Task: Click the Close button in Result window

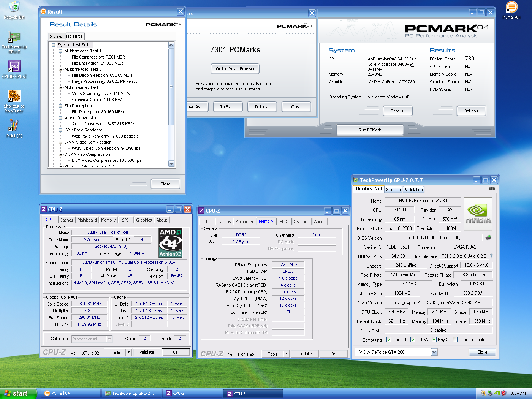Action: (165, 184)
